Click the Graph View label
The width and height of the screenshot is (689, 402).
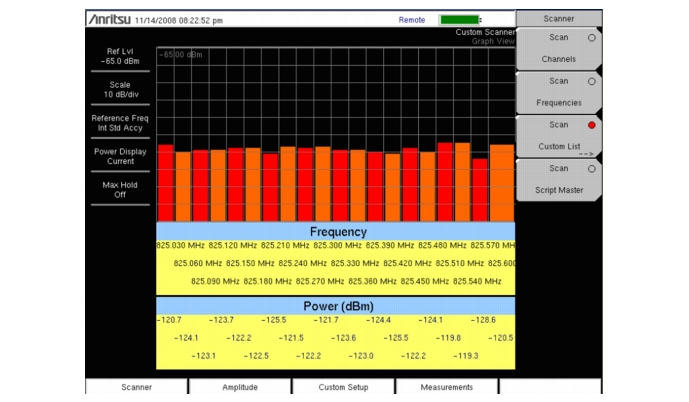point(493,41)
